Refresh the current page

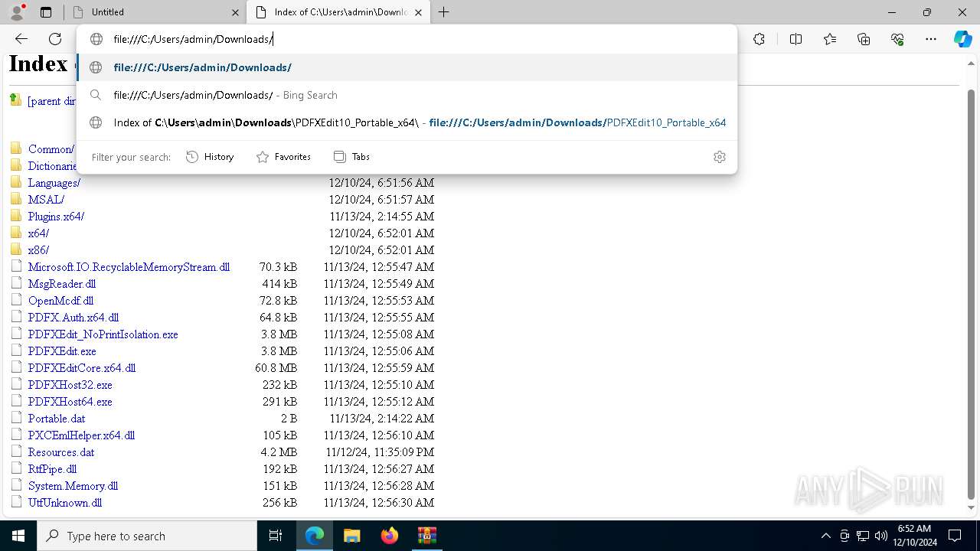click(55, 39)
